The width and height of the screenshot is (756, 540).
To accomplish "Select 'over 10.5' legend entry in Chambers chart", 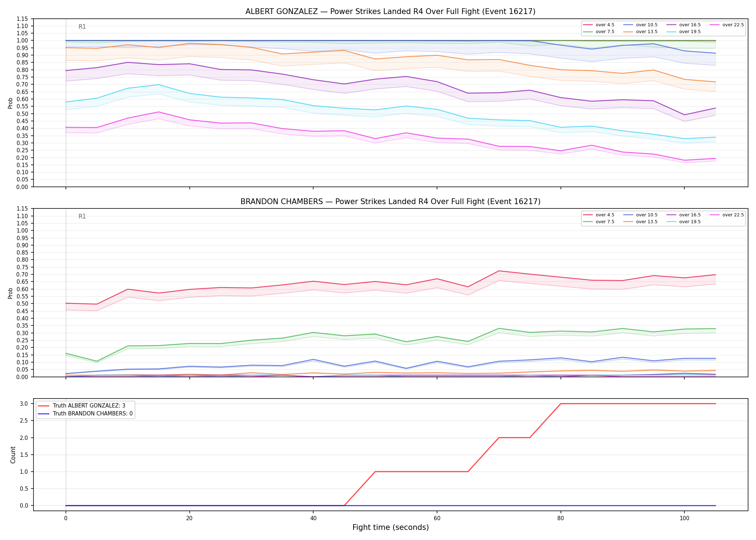I will pos(640,215).
